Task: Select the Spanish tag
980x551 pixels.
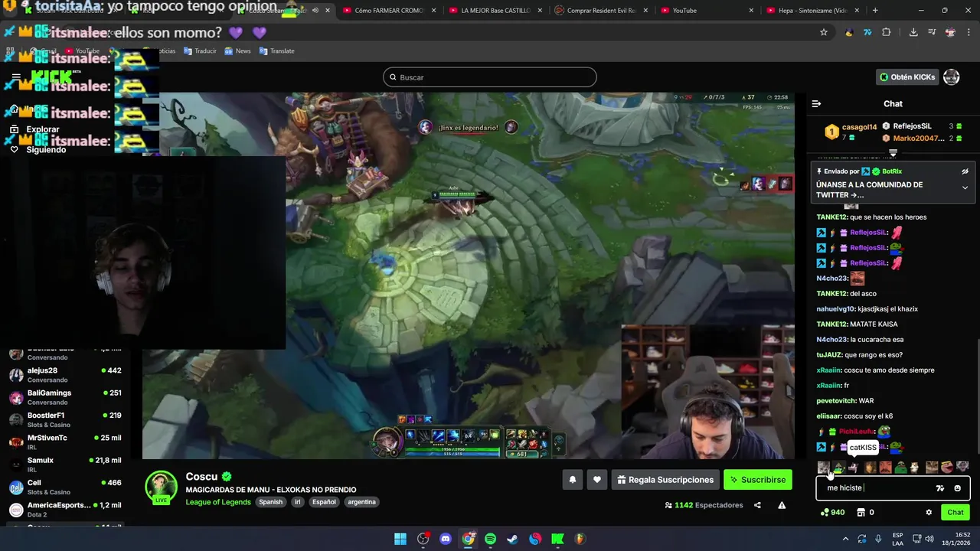Action: click(x=270, y=502)
